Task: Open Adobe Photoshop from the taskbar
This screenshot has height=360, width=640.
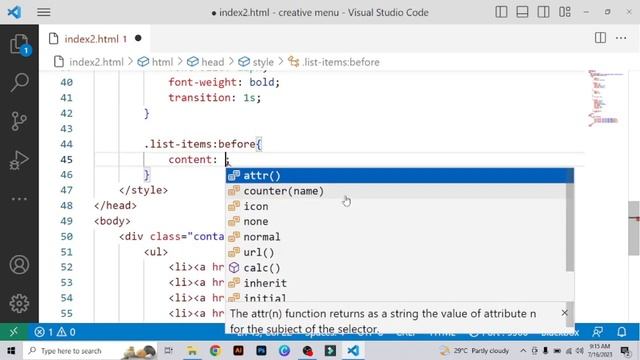Action: [261, 351]
